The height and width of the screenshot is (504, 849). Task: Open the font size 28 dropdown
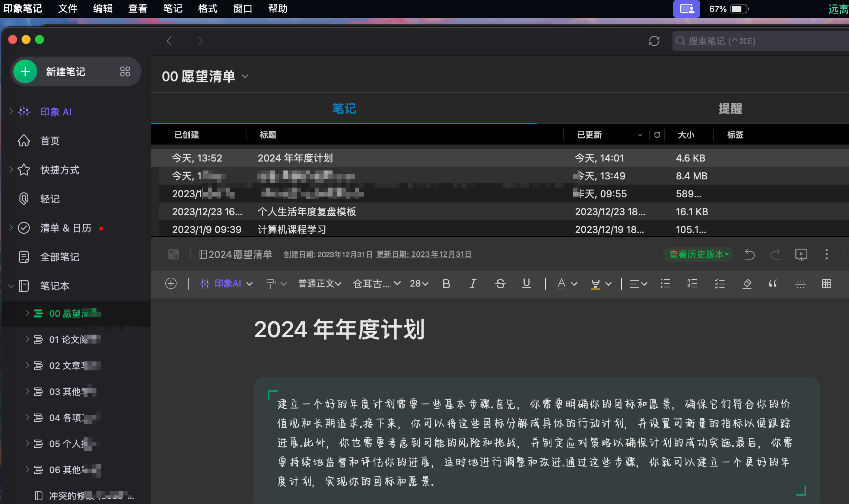tap(419, 284)
